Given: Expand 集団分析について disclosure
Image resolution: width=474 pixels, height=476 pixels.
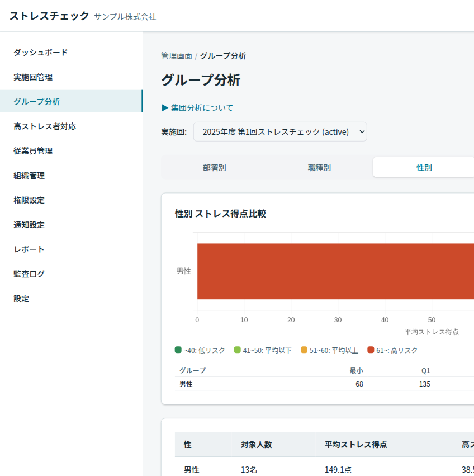Looking at the screenshot, I should [x=197, y=108].
